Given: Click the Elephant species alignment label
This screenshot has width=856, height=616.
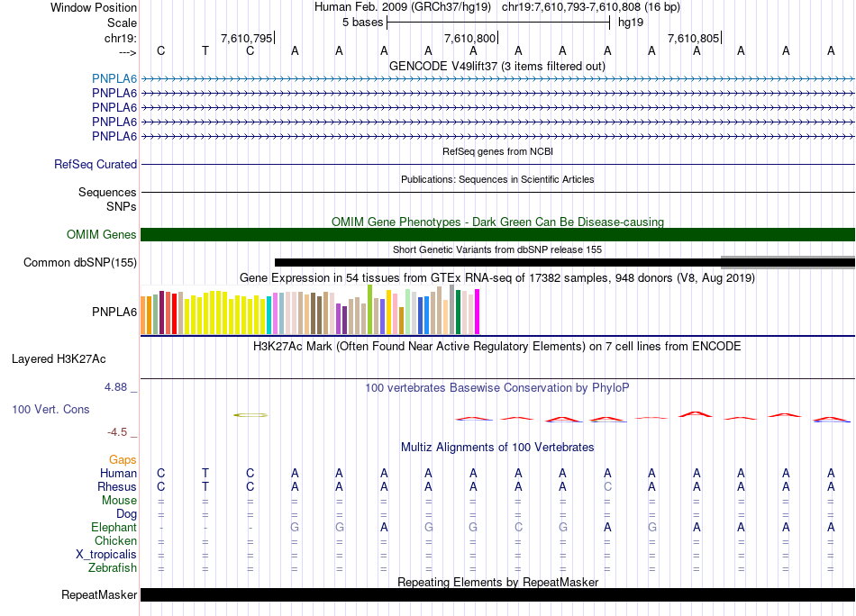Looking at the screenshot, I should [114, 528].
